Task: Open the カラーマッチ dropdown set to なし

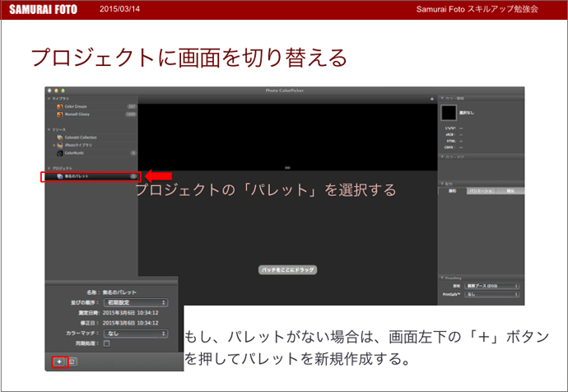Action: click(136, 334)
